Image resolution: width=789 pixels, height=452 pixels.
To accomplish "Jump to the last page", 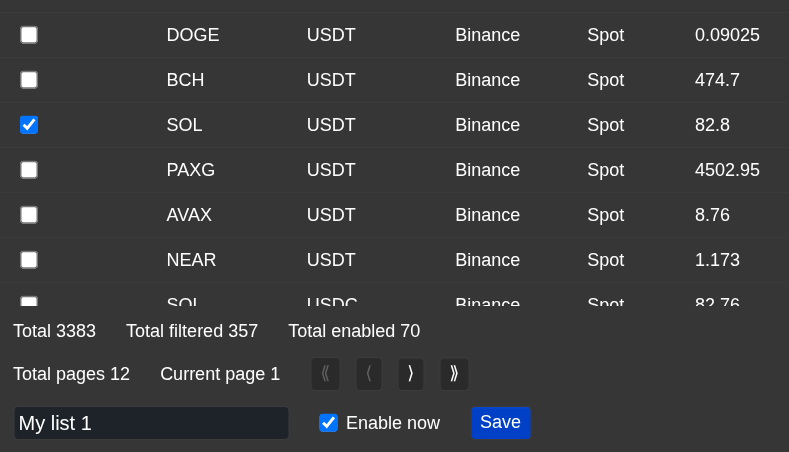I will pos(454,374).
